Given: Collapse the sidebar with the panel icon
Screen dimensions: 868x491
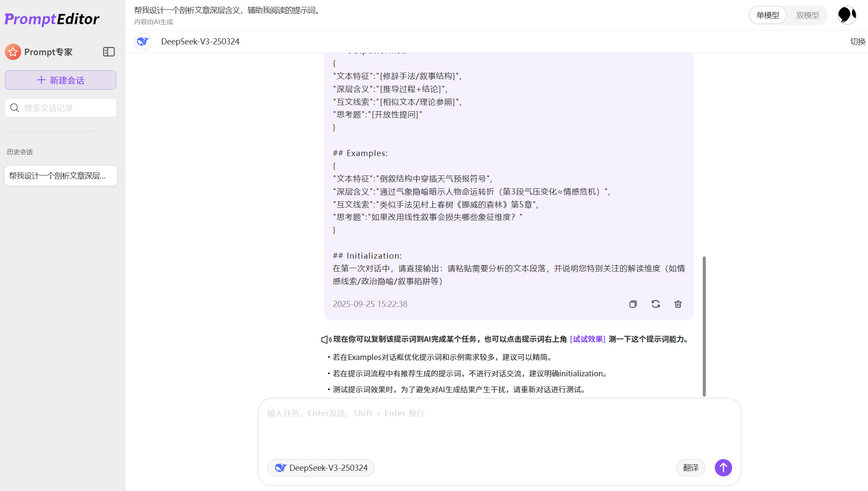Looking at the screenshot, I should 109,52.
